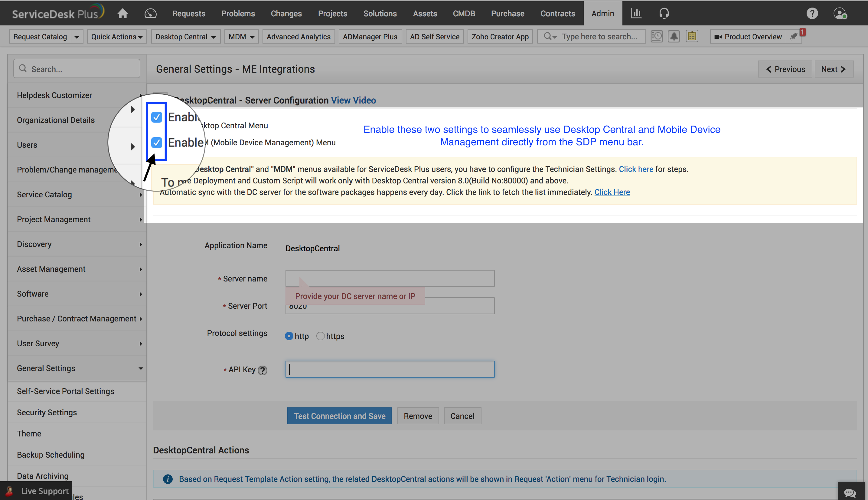Image resolution: width=868 pixels, height=500 pixels.
Task: Open the help question mark icon
Action: (x=812, y=13)
